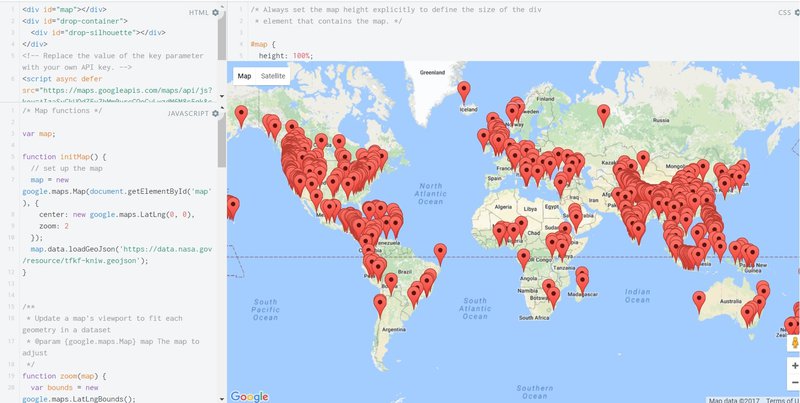Screen dimensions: 800x403
Task: Place cursor on 'var map;' code line
Action: coord(38,133)
